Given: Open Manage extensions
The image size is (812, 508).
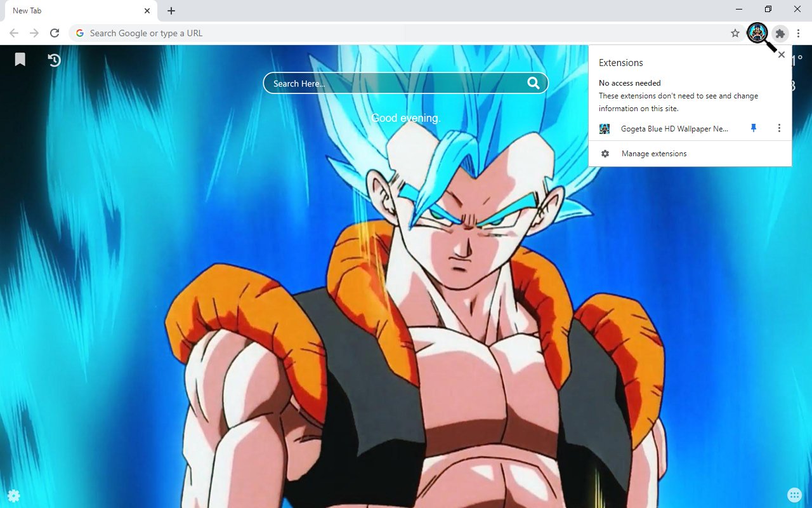Looking at the screenshot, I should pos(690,154).
